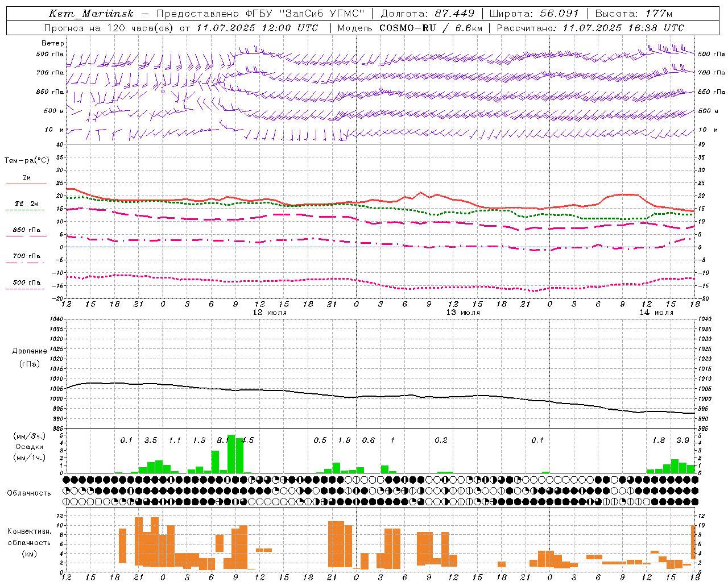Click the '12 июля' date label

coord(270,313)
